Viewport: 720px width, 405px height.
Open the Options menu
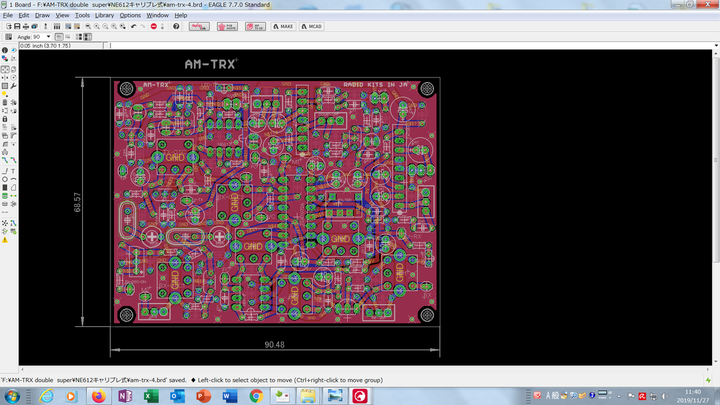(130, 16)
